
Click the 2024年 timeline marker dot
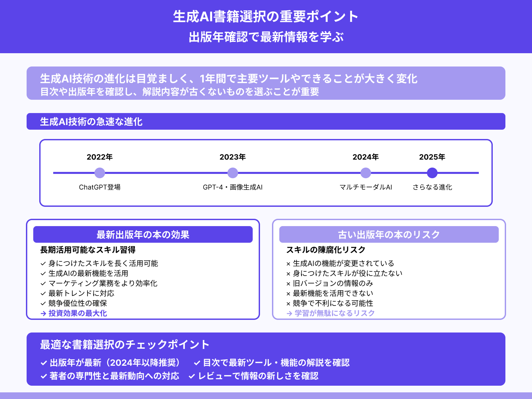(x=366, y=173)
